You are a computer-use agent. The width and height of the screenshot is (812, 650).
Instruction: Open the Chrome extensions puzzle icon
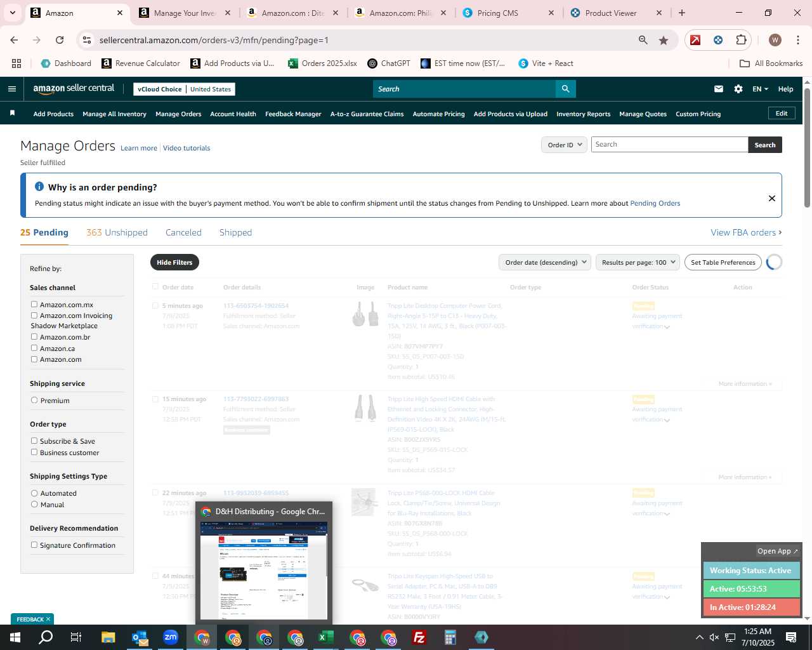click(741, 40)
